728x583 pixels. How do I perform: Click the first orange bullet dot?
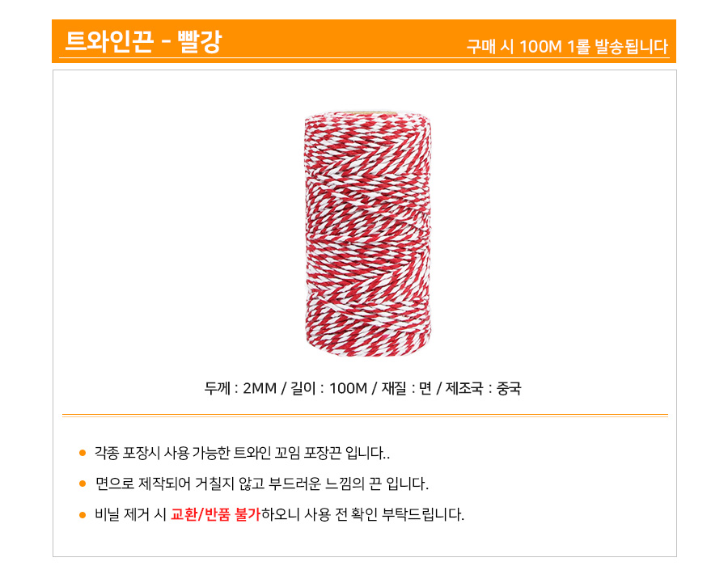click(x=83, y=453)
